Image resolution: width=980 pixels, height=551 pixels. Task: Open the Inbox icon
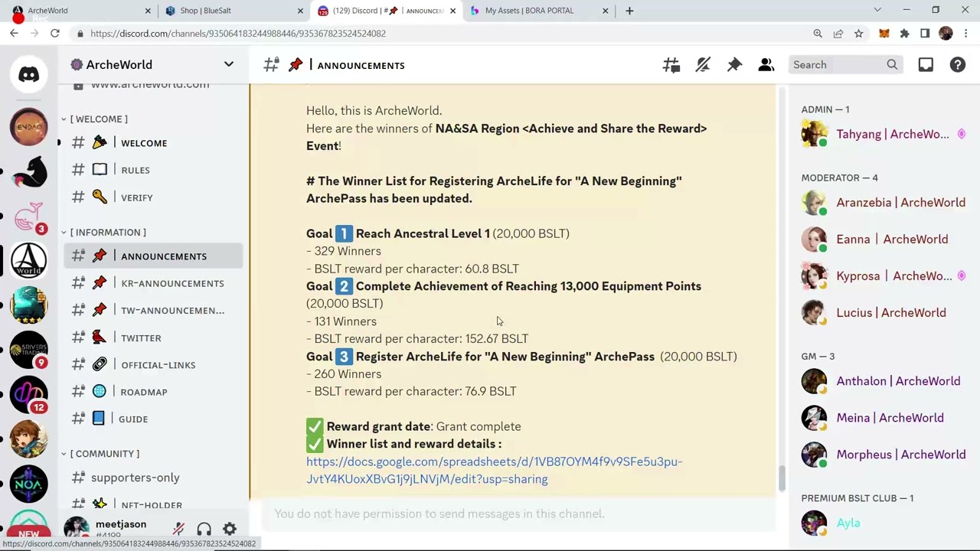(x=926, y=65)
